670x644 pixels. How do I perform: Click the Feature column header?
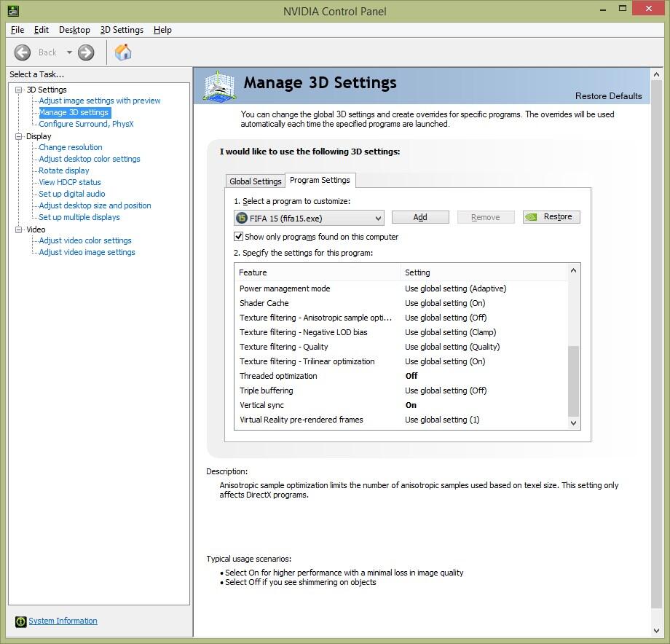point(318,272)
